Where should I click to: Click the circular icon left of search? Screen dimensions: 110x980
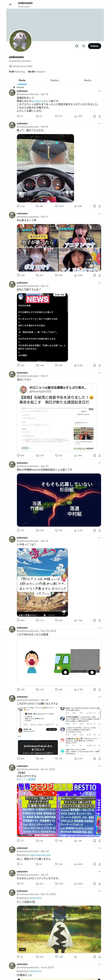pos(77,46)
